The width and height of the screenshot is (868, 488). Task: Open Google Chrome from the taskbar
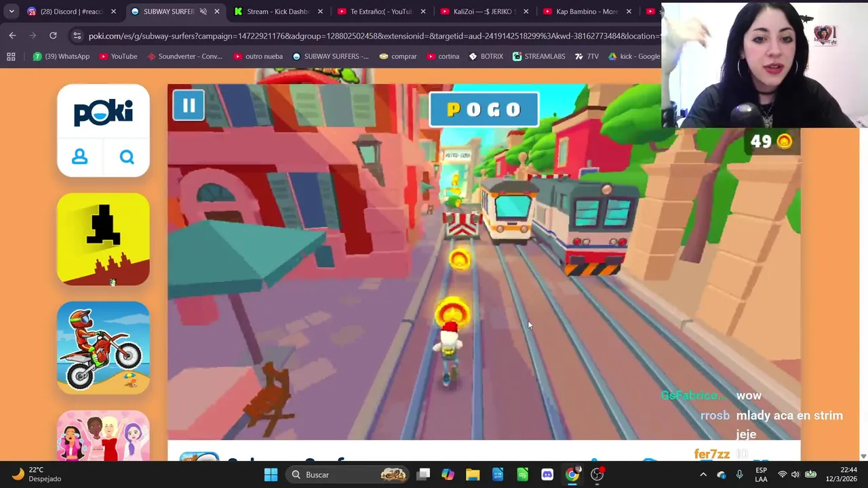pos(572,474)
